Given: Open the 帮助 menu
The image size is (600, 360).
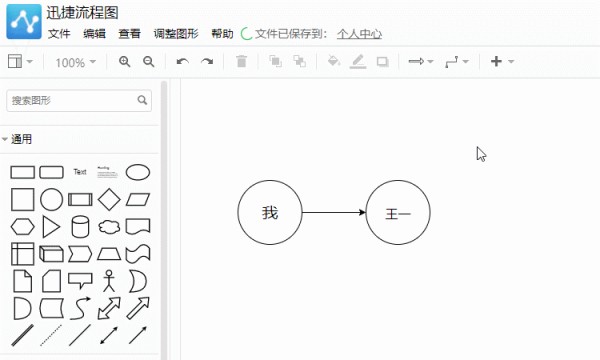Looking at the screenshot, I should click(x=222, y=34).
